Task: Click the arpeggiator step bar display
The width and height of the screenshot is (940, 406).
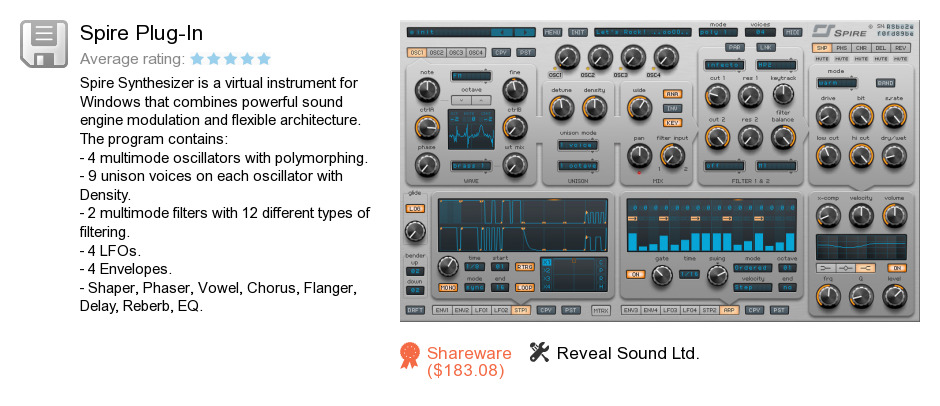Action: [712, 226]
